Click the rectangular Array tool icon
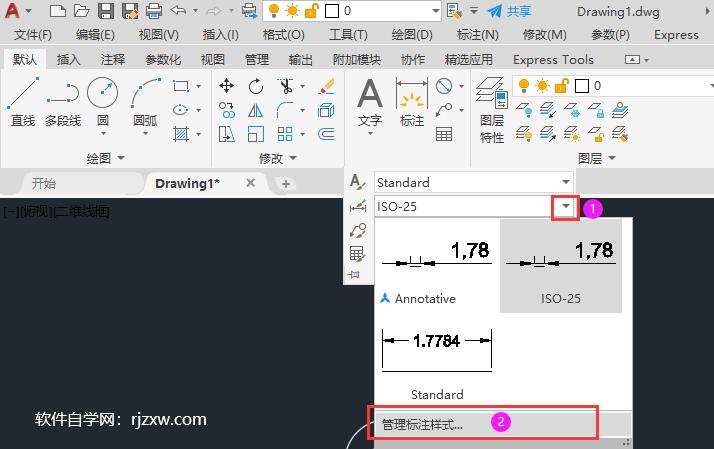The height and width of the screenshot is (449, 714). tap(285, 134)
